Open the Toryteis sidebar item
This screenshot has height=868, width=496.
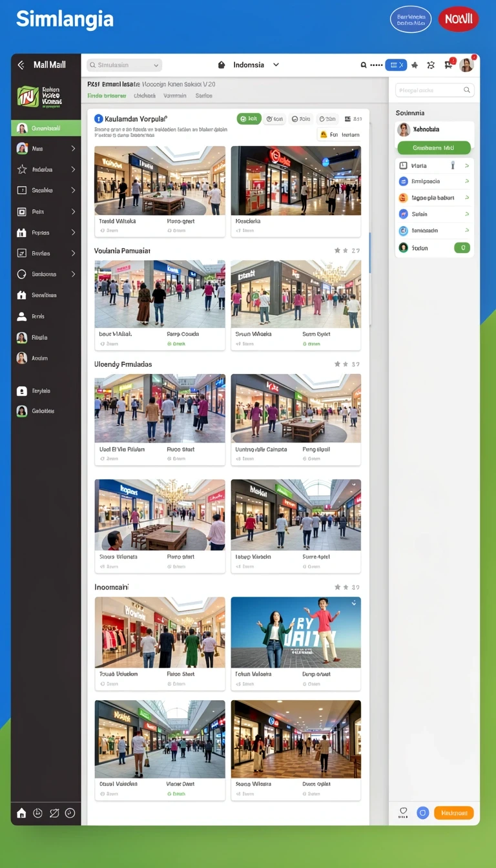click(46, 391)
